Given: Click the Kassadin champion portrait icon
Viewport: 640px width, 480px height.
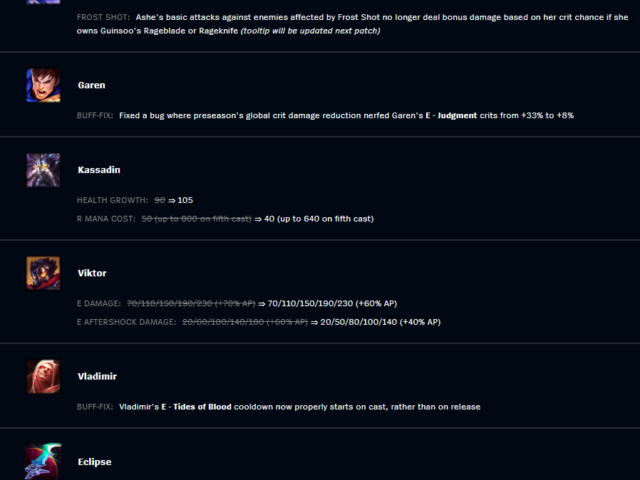Looking at the screenshot, I should pos(43,170).
